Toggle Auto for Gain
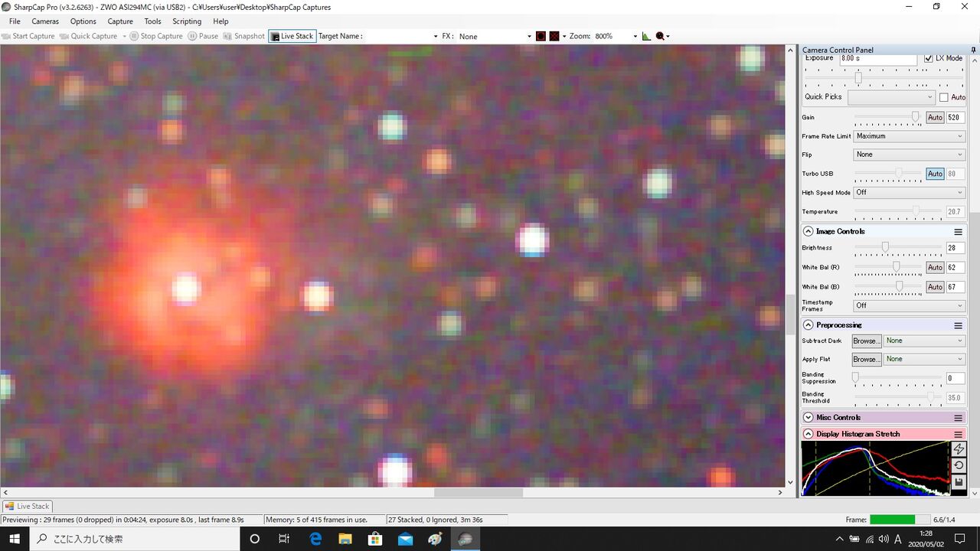 (x=935, y=118)
